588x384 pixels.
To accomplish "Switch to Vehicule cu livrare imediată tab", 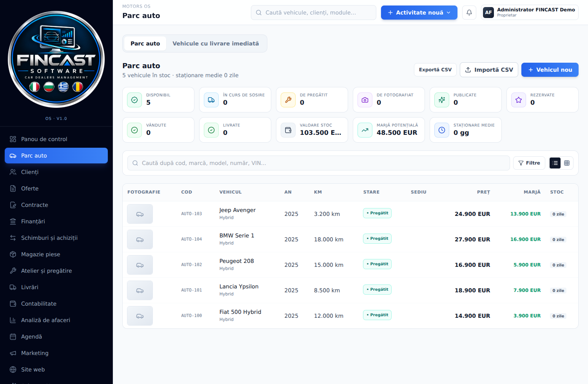I will click(216, 43).
